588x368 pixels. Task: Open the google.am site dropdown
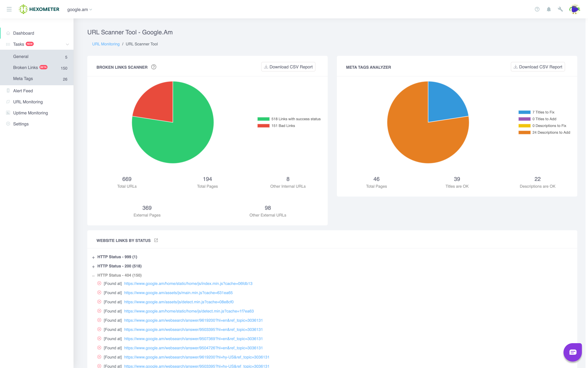(x=80, y=10)
